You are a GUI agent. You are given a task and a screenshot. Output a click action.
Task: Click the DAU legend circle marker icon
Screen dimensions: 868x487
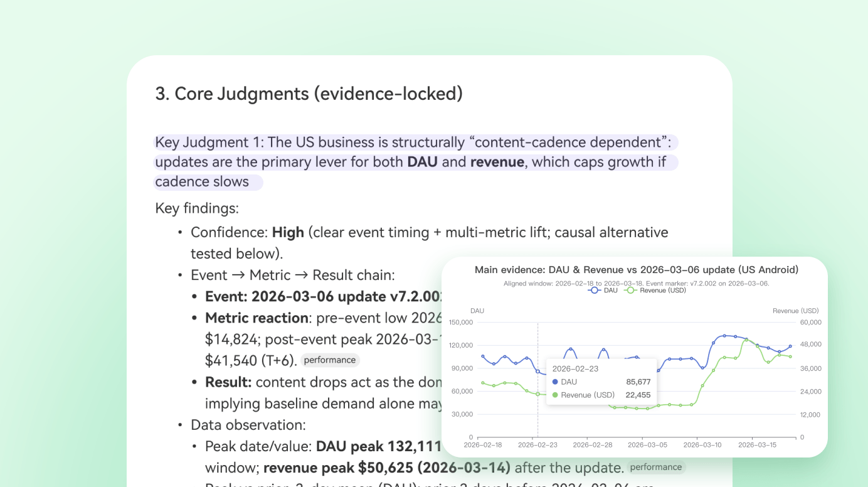click(x=595, y=291)
